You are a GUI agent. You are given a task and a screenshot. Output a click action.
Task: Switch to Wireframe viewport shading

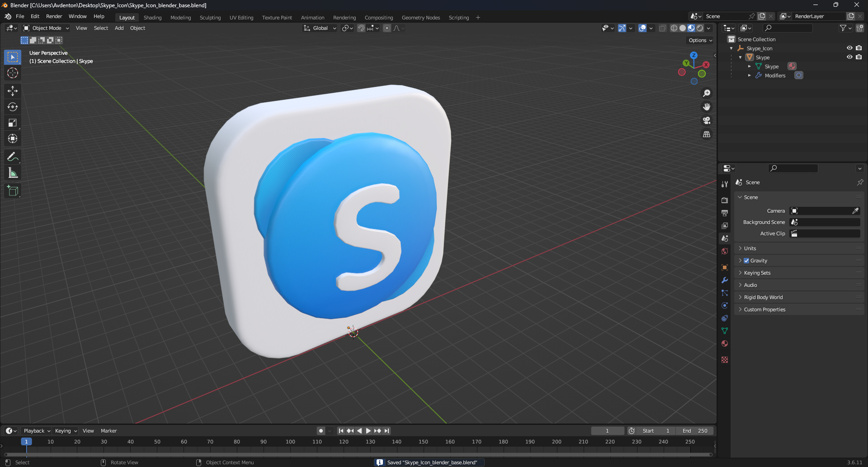tap(674, 28)
